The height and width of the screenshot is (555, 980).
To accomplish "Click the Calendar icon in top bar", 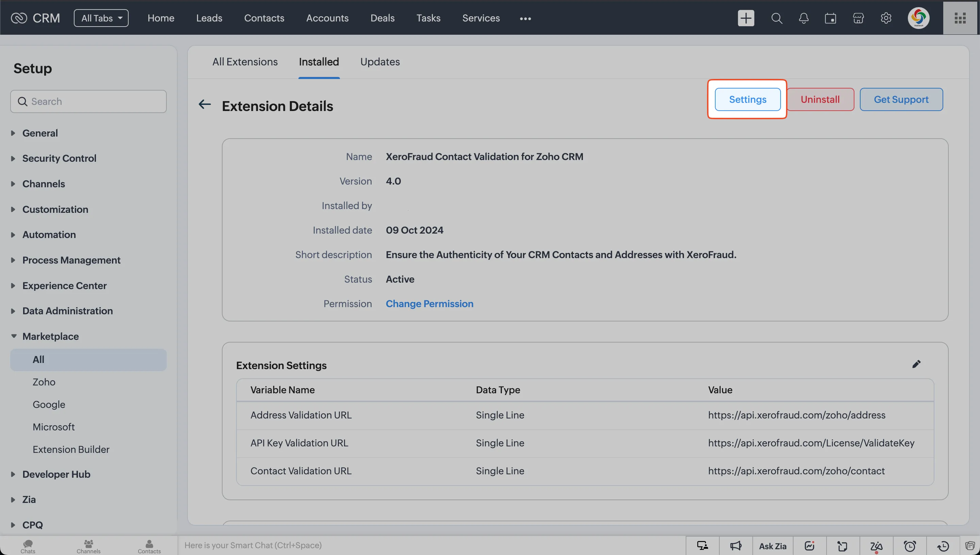I will coord(831,18).
